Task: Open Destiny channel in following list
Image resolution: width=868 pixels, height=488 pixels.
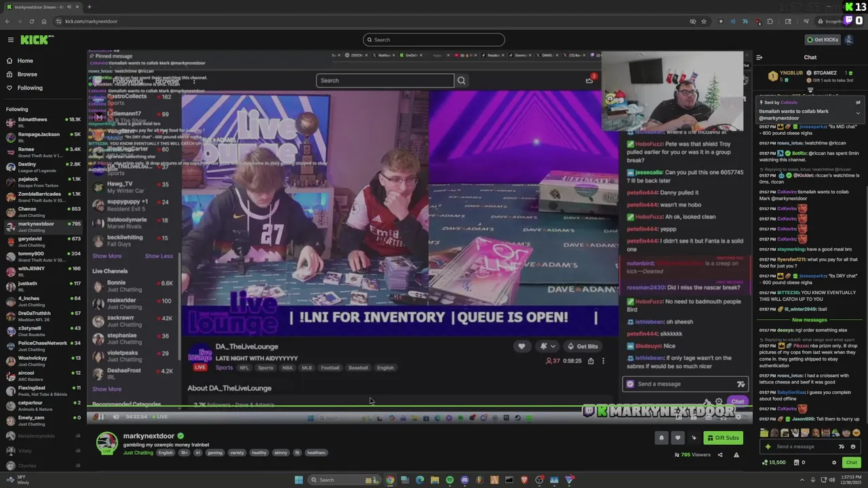Action: (x=43, y=166)
